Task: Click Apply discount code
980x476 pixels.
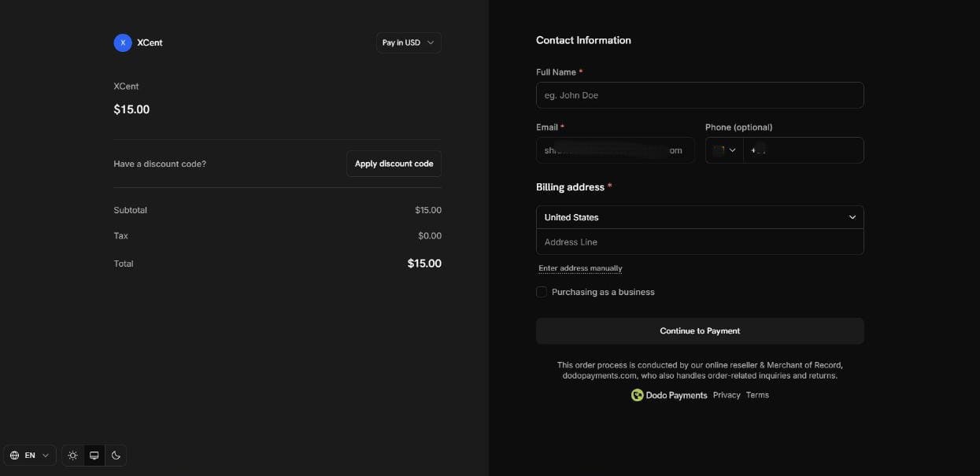Action: pos(394,163)
